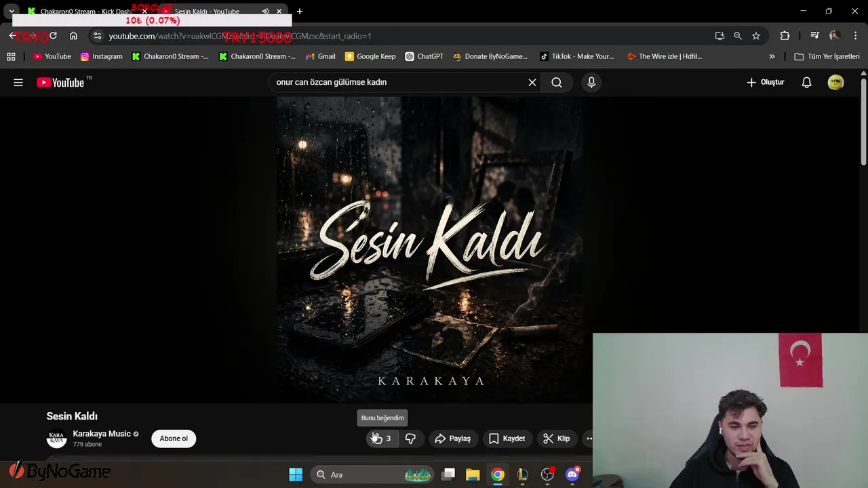Open more actions three-dot menu
The image size is (868, 488).
point(589,439)
